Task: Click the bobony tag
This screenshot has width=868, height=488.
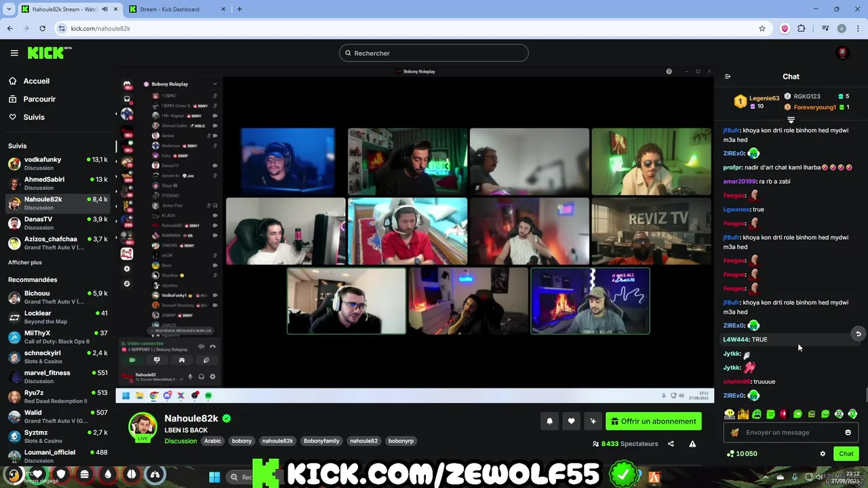Action: click(241, 441)
